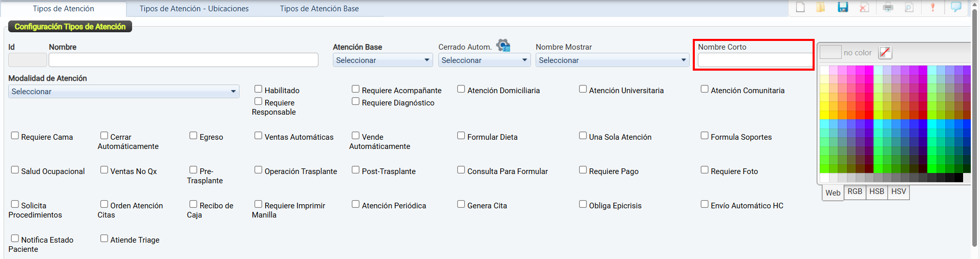This screenshot has height=259, width=980.
Task: Open the blue speech bubble icon
Action: click(x=956, y=7)
